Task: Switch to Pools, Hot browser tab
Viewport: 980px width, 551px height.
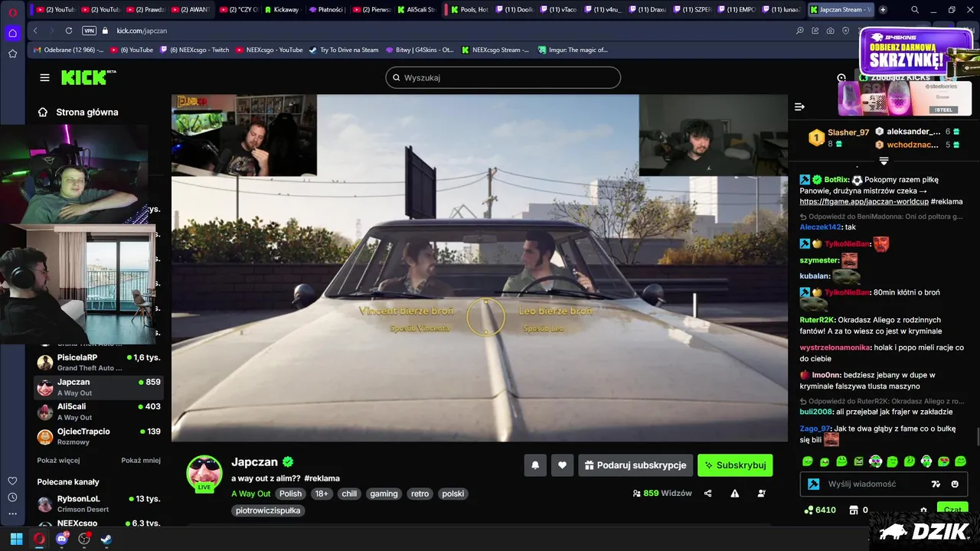Action: (468, 10)
